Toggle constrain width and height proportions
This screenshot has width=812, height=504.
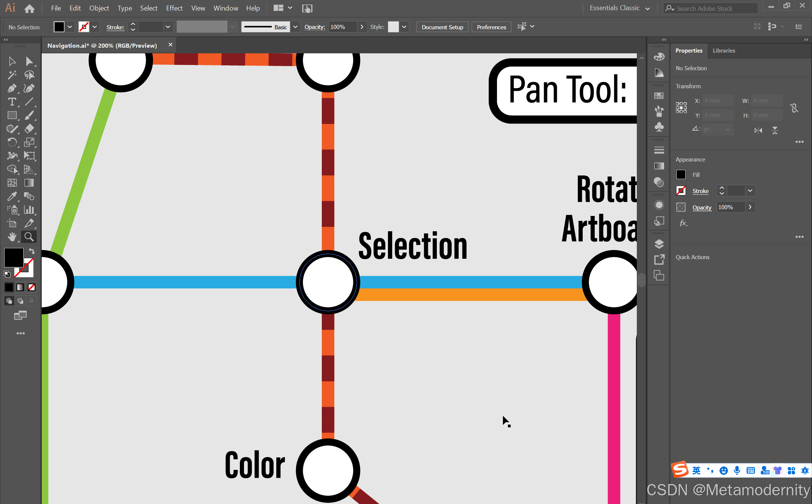coord(794,108)
